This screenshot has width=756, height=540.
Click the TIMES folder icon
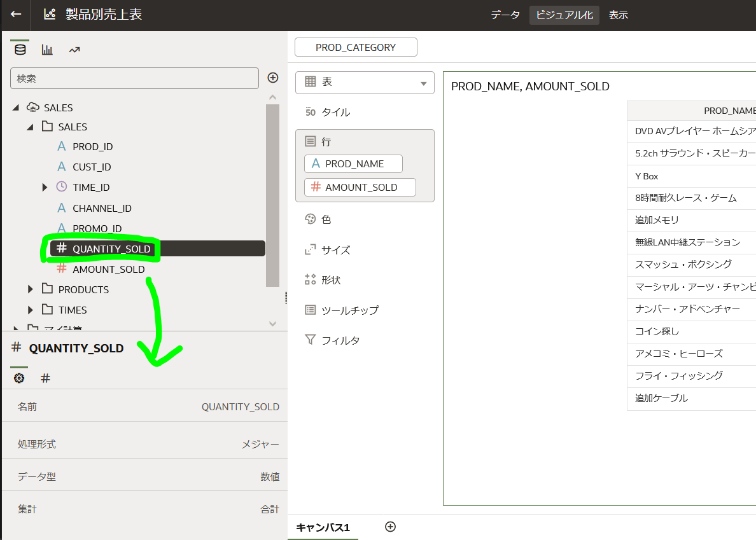coord(47,308)
